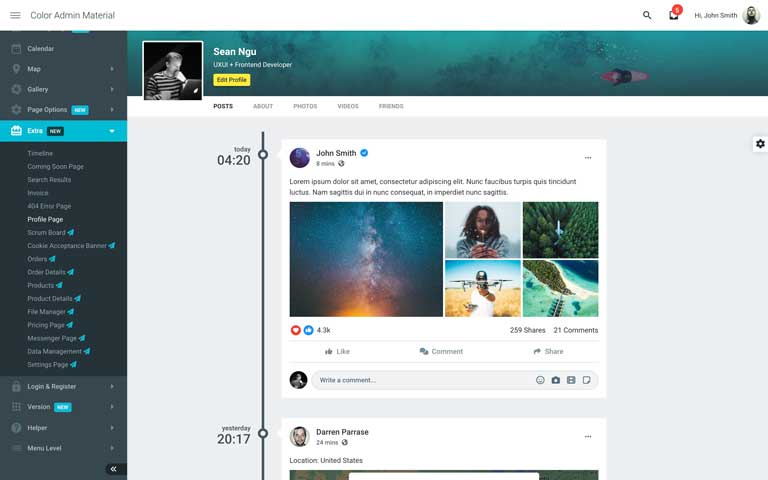Click the Milky Way photo thumbnail
Viewport: 768px width, 480px height.
coord(366,259)
